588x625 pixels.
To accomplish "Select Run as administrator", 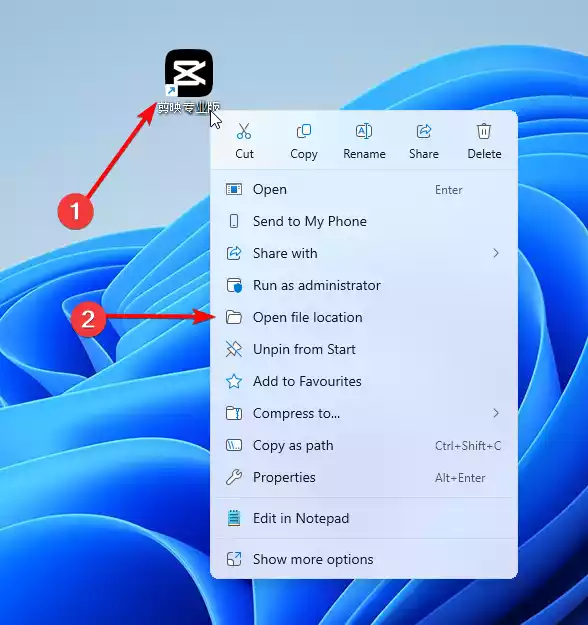I will 364,285.
